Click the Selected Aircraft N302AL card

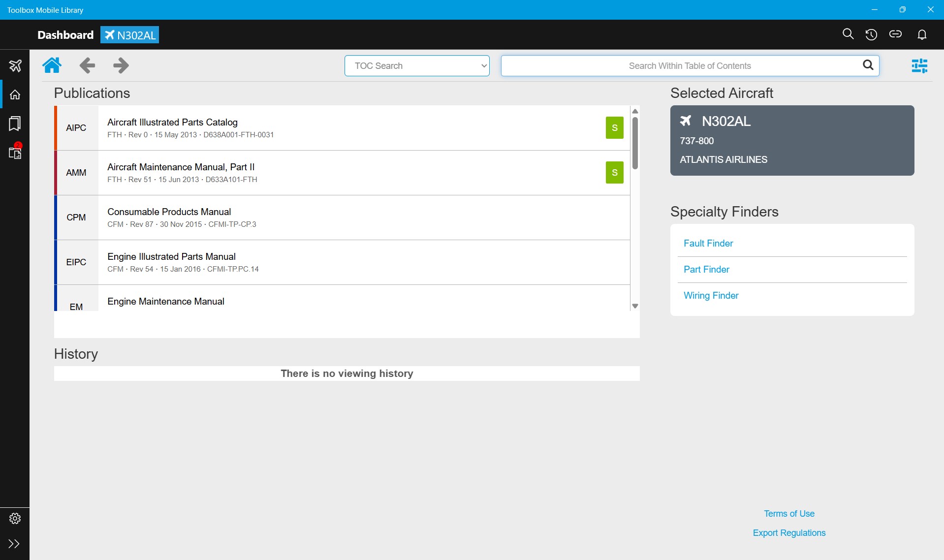(x=792, y=140)
